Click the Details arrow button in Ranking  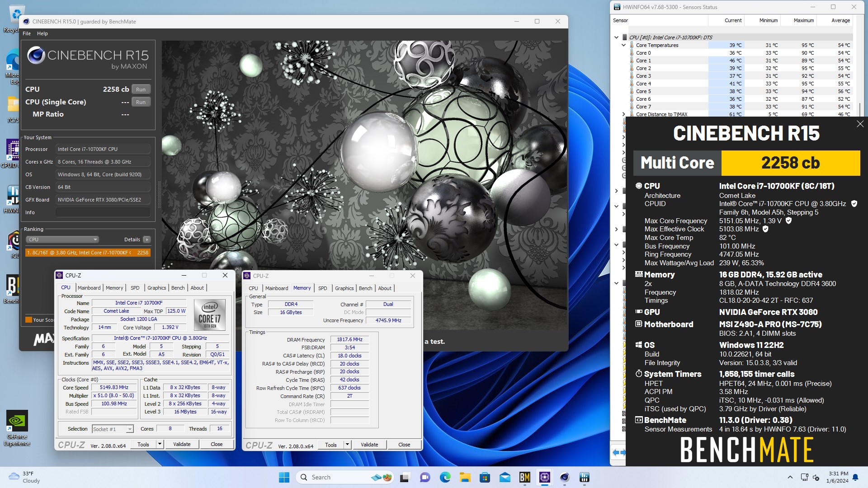(146, 239)
